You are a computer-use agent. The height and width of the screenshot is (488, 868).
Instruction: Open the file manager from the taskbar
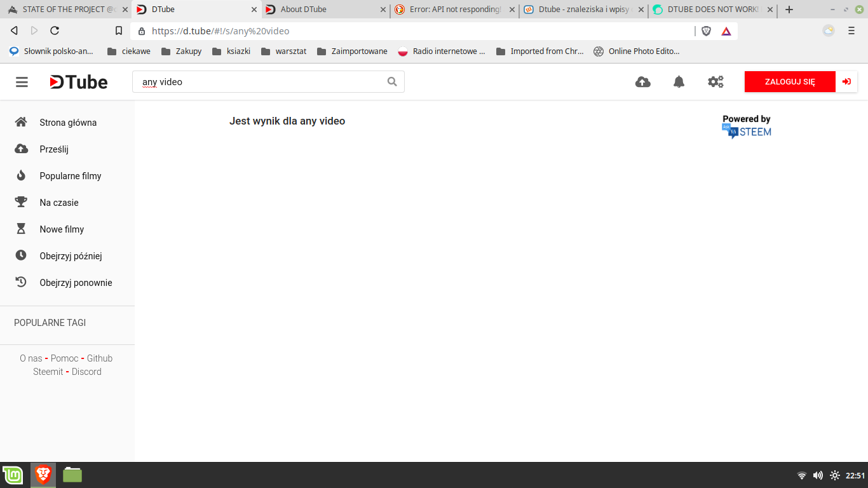point(72,475)
